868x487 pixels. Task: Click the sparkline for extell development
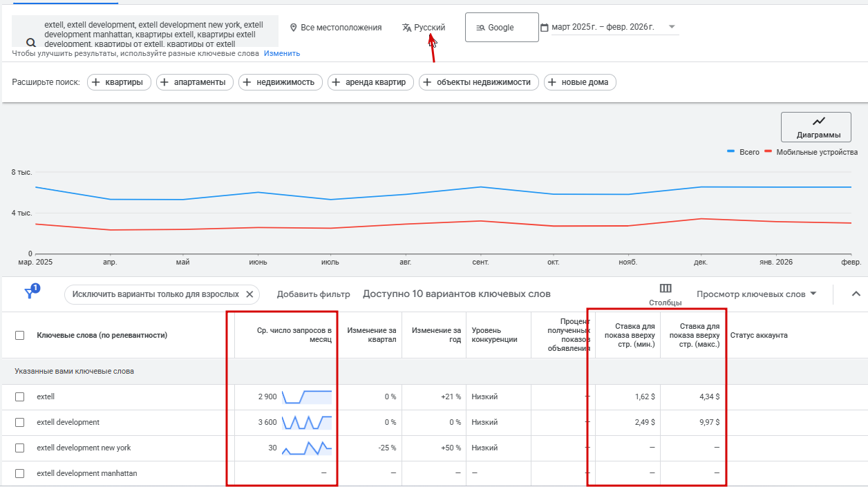[307, 422]
